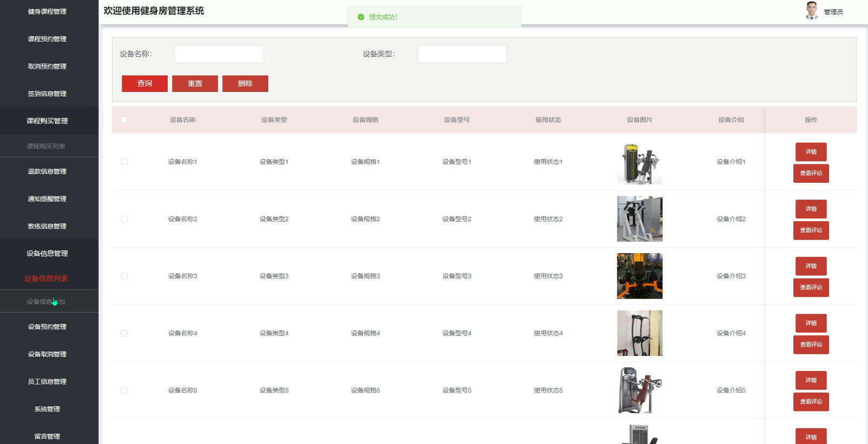Click the 重置 reset button
The image size is (868, 444).
195,83
